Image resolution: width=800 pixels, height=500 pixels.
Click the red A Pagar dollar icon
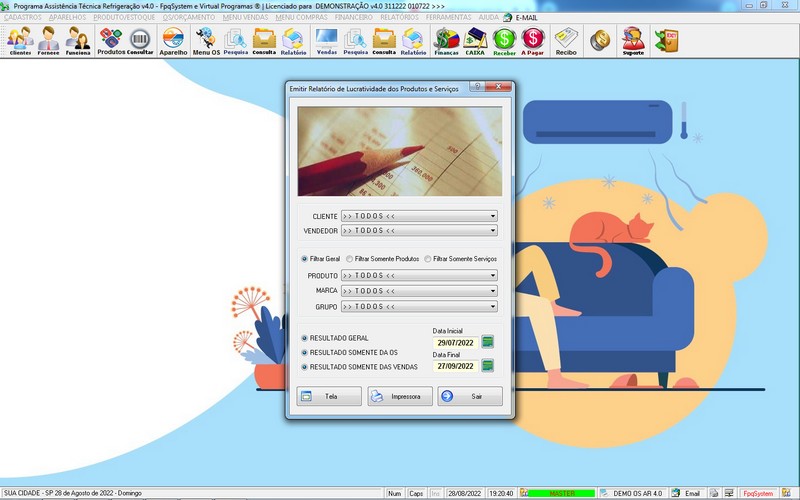click(x=533, y=41)
